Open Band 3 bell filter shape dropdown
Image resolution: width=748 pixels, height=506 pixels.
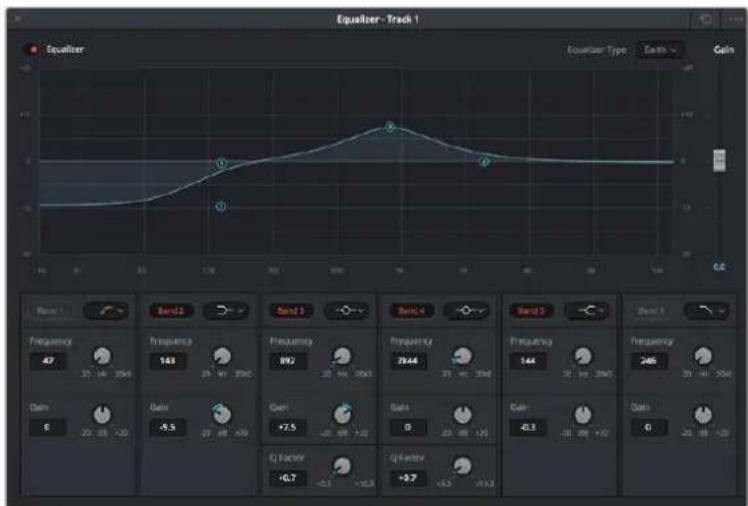coord(347,311)
